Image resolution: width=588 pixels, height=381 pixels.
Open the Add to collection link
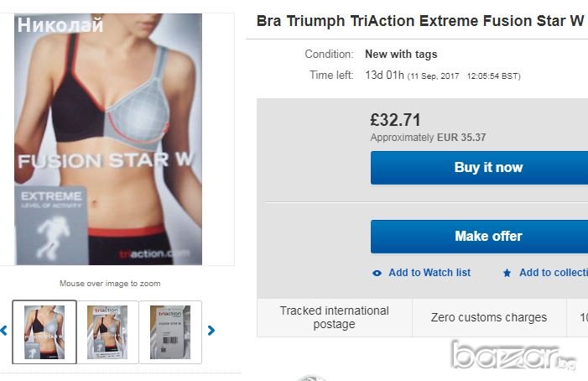click(x=554, y=273)
